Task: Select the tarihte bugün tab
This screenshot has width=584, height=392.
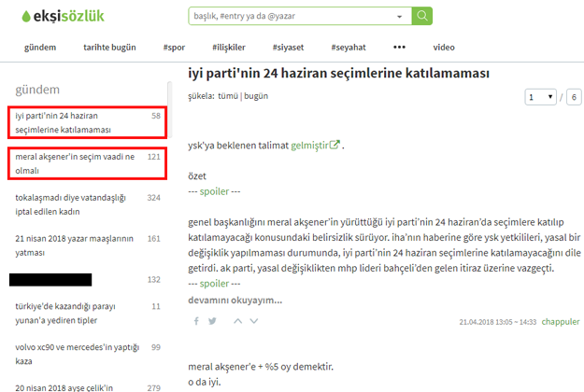Action: coord(109,47)
